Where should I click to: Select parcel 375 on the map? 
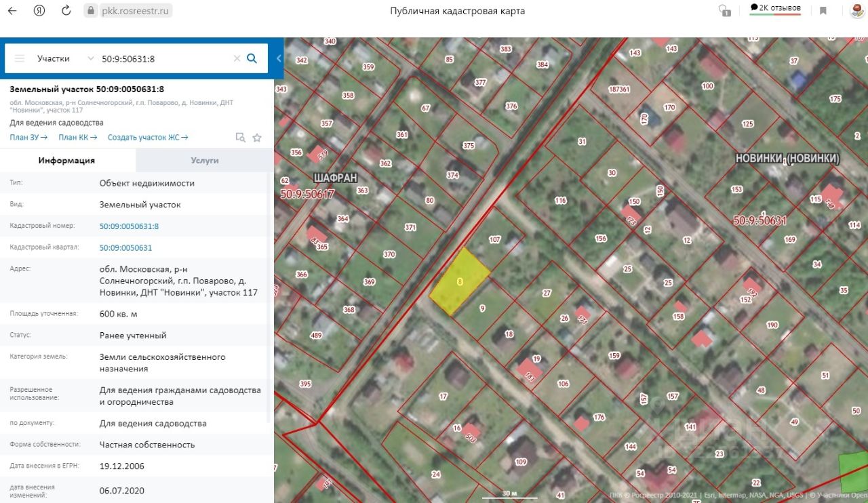(x=469, y=145)
